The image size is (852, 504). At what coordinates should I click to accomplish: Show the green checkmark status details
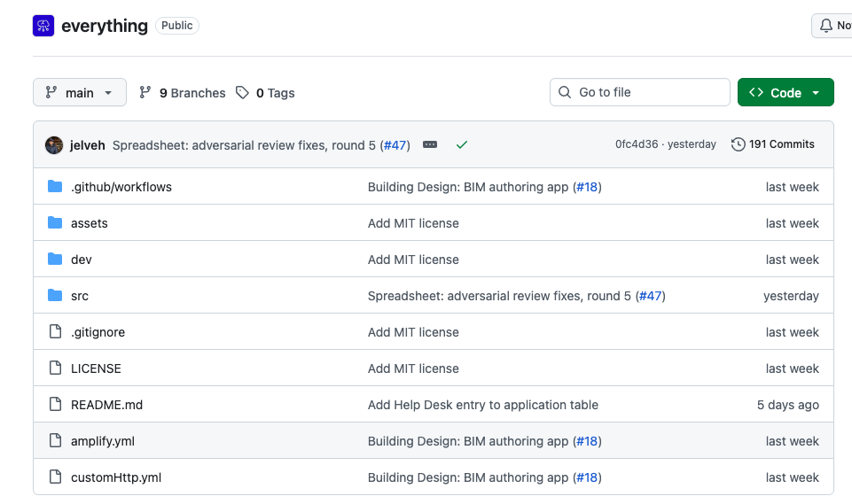tap(461, 144)
